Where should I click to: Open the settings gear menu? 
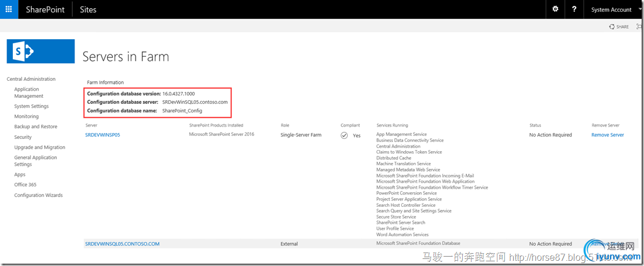[x=555, y=9]
